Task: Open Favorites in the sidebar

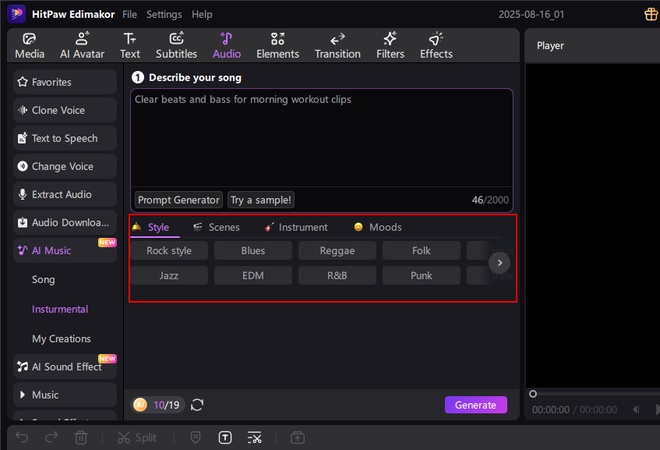Action: click(x=65, y=82)
